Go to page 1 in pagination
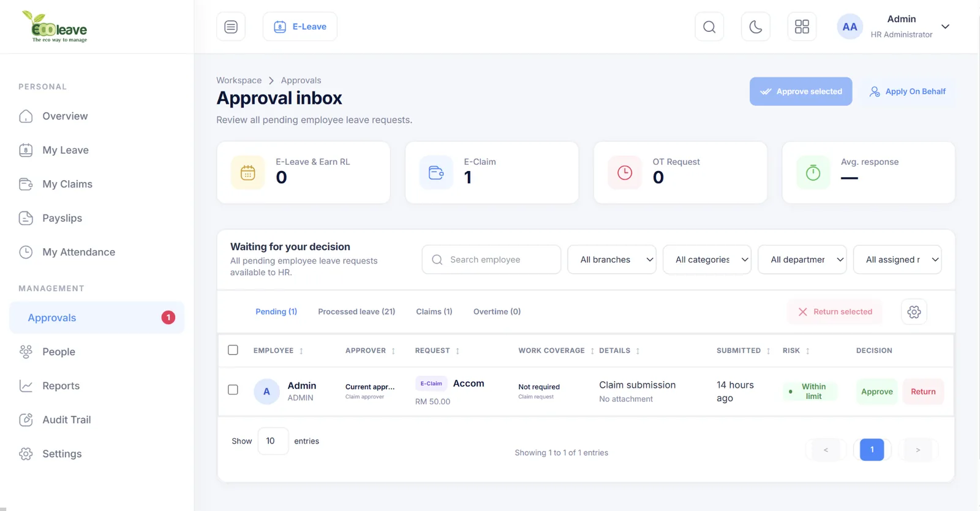This screenshot has height=511, width=980. tap(872, 450)
